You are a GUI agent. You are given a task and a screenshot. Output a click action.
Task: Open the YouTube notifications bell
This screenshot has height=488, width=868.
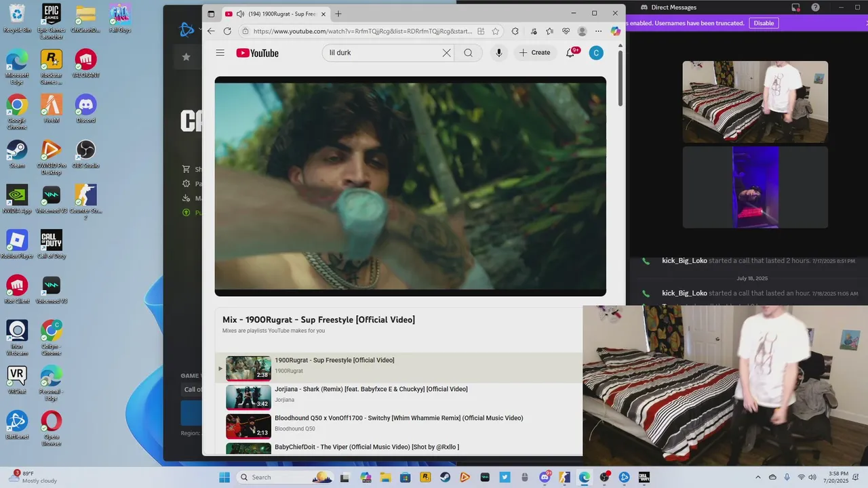point(570,53)
